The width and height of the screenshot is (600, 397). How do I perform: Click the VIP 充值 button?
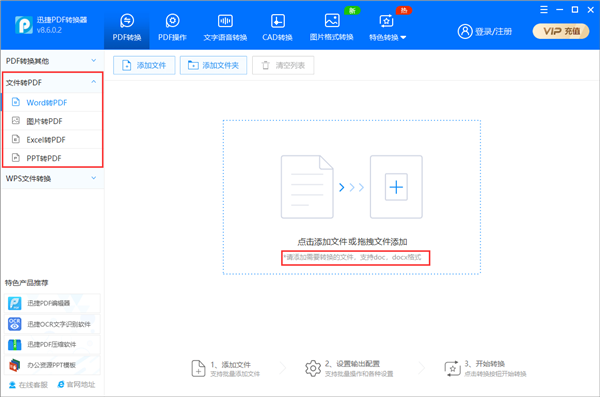click(561, 31)
